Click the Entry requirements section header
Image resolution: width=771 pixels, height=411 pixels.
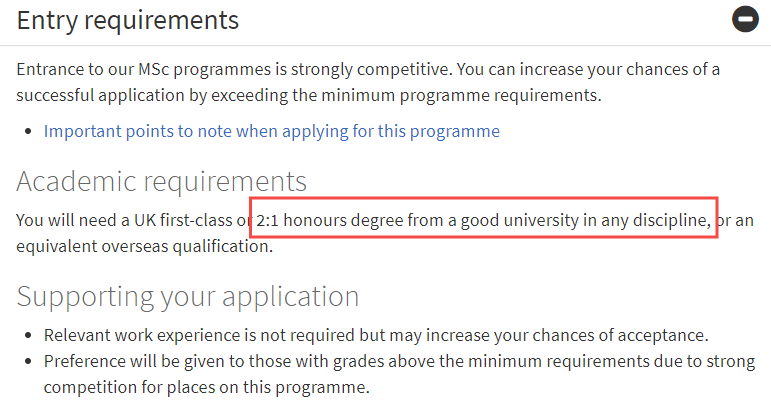click(x=128, y=20)
